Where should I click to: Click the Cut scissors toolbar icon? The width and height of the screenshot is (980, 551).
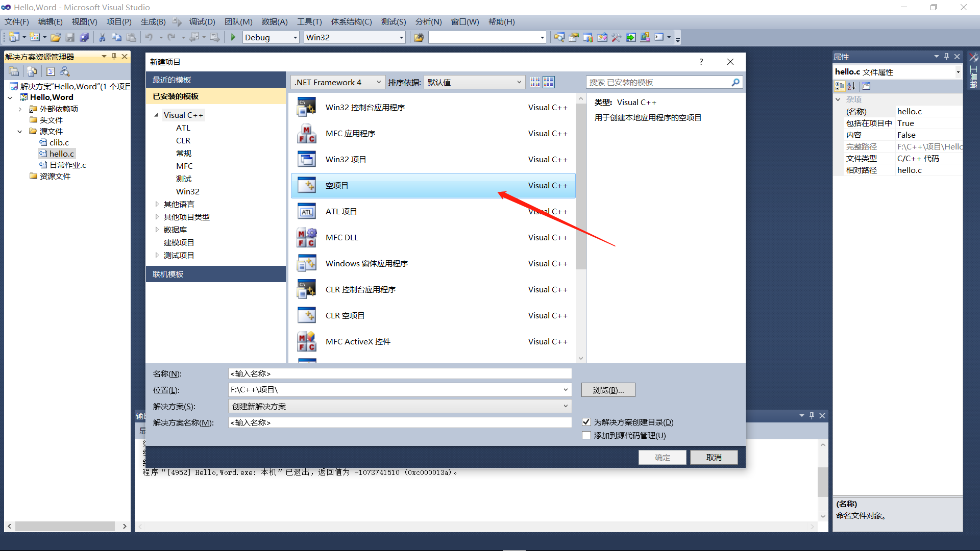pos(102,37)
